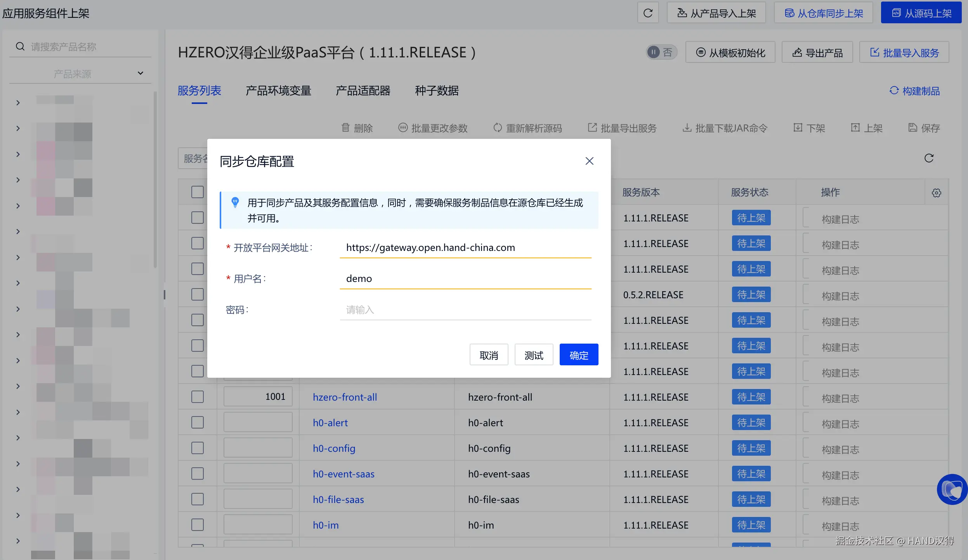Click the 保存 save toolbar item
Screen dimensions: 968x560
(924, 128)
